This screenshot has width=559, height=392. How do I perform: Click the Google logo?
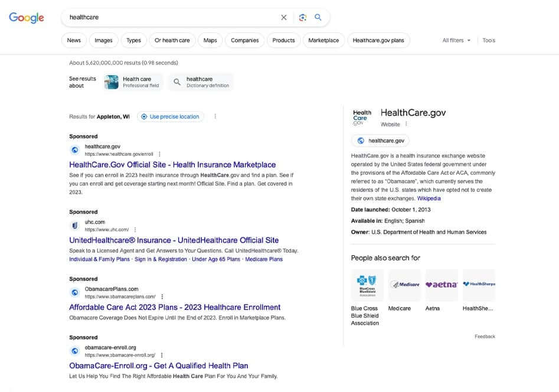[x=27, y=18]
